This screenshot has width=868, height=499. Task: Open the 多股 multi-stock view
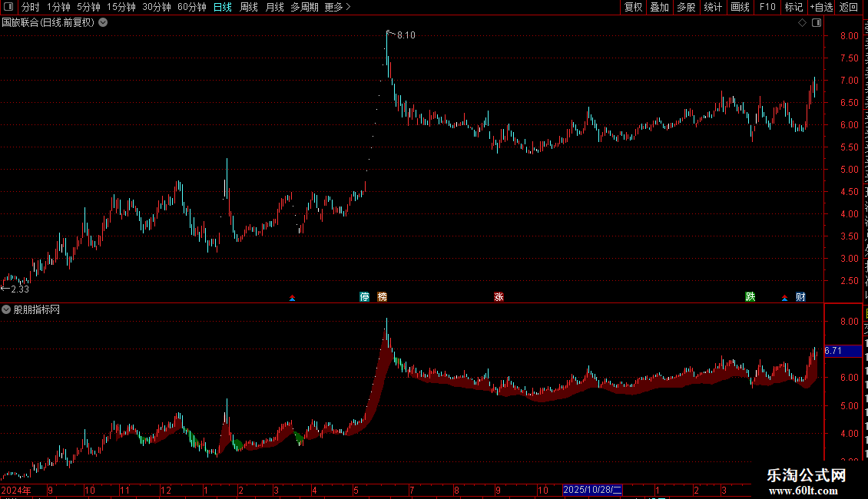point(687,7)
